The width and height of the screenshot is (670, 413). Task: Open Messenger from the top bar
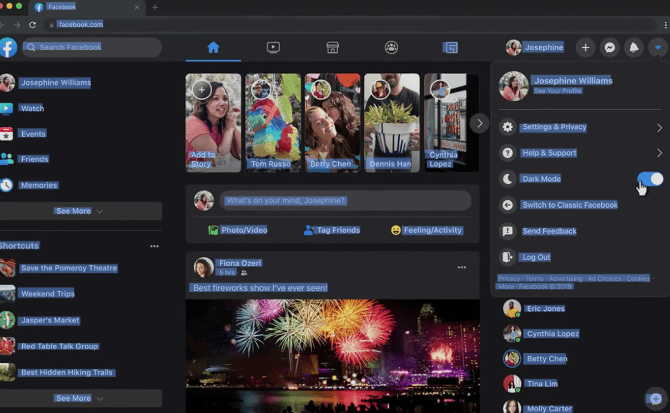point(609,47)
